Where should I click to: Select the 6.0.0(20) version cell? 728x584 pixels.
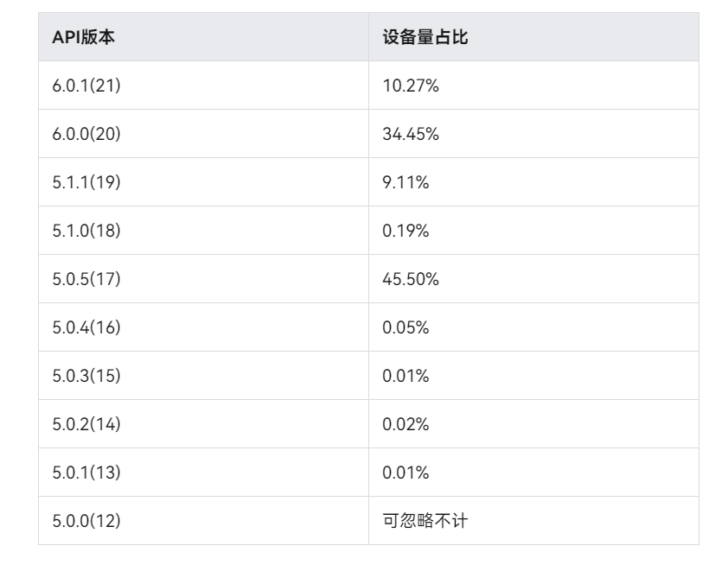point(86,134)
